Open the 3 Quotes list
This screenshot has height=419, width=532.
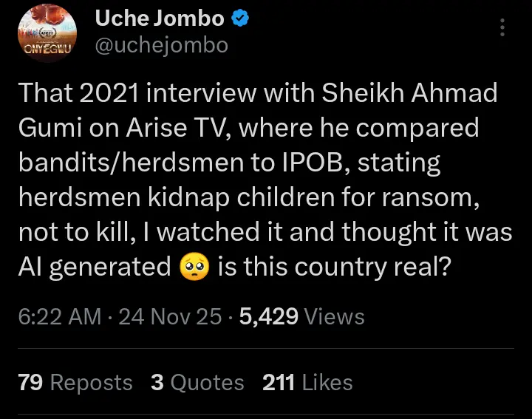tap(197, 382)
